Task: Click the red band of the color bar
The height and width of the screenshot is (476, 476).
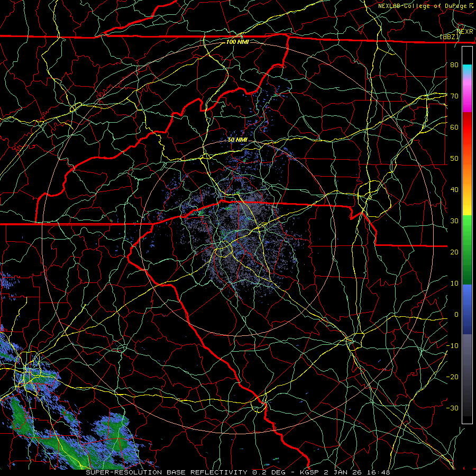Action: [467, 129]
